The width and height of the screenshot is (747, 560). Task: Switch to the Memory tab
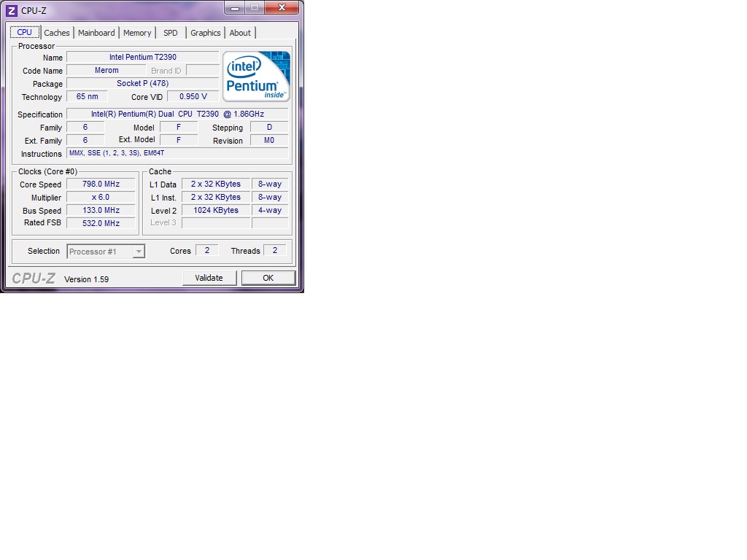(137, 33)
